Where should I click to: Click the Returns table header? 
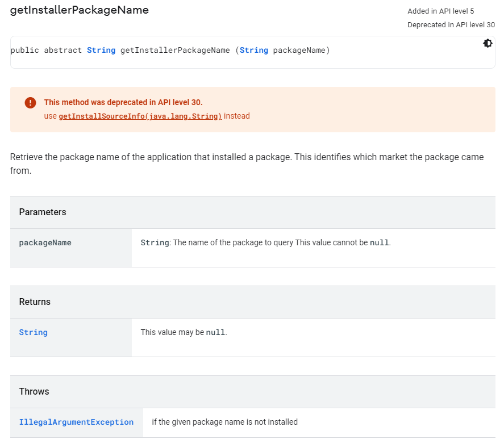point(35,302)
